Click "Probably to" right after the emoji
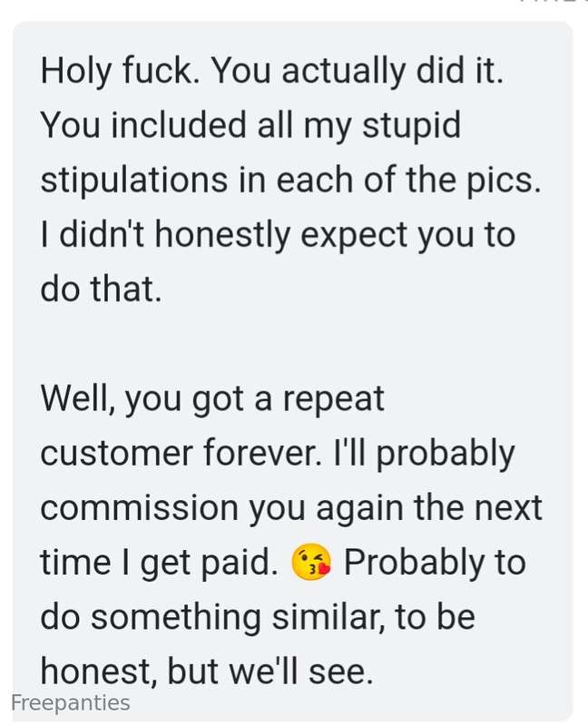 (x=435, y=564)
